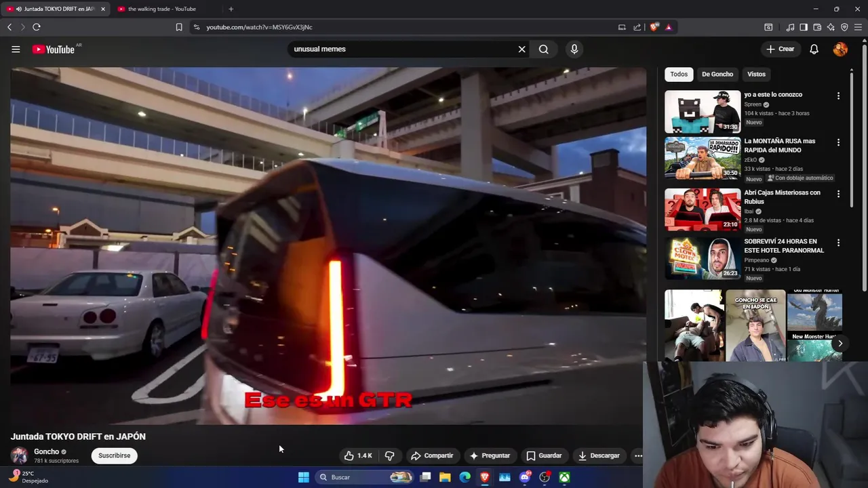Open 'SOBREVIVÍ 24 HORAS' hotel video title

[x=784, y=245]
